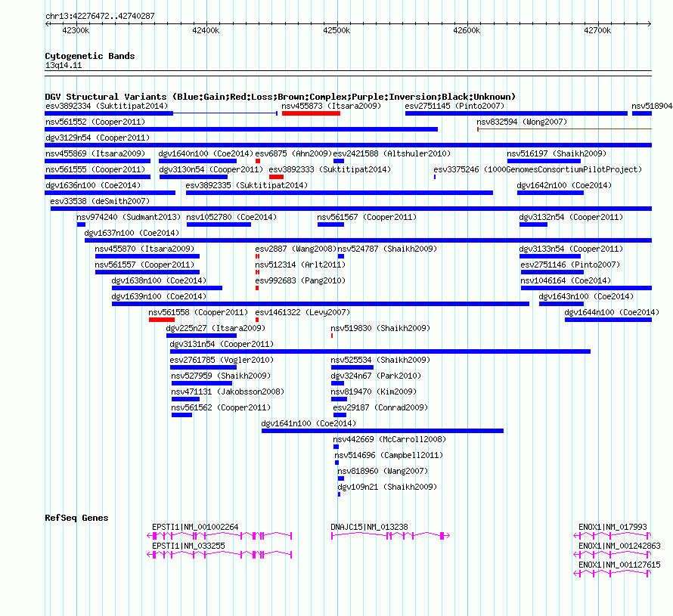Click dgv3129n54 (Cooper2011) label

coord(98,138)
